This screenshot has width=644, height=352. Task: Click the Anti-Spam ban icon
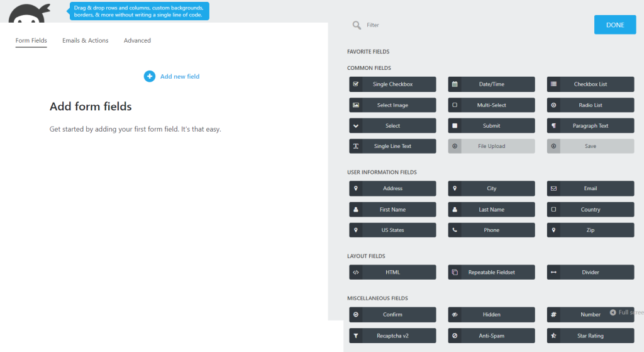[455, 336]
